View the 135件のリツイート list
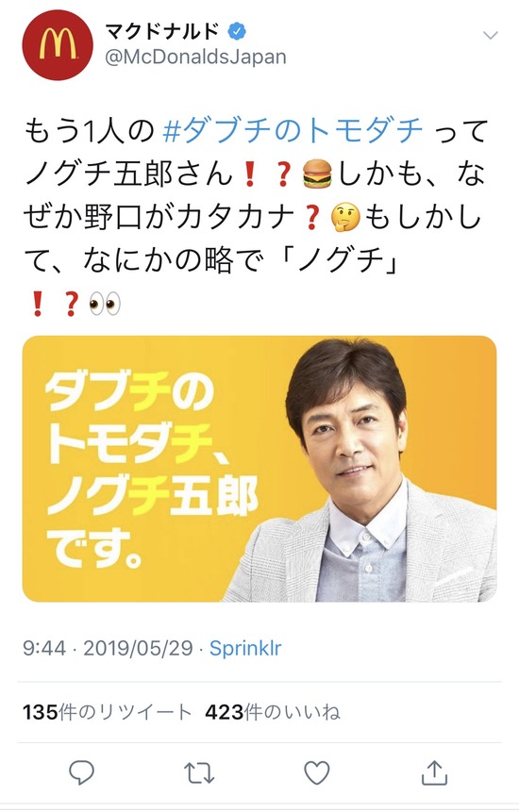Viewport: 519px width, 812px height. (x=108, y=713)
